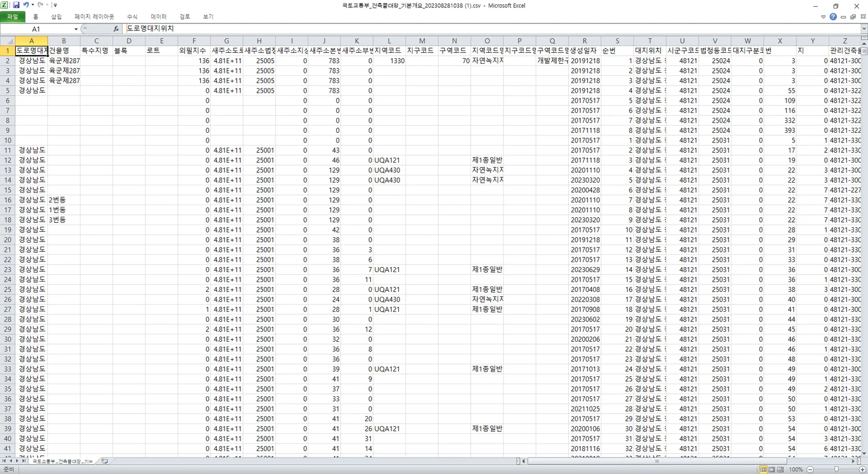Go to next sheet tab navigation arrow
The height and width of the screenshot is (474, 868).
pyautogui.click(x=17, y=461)
